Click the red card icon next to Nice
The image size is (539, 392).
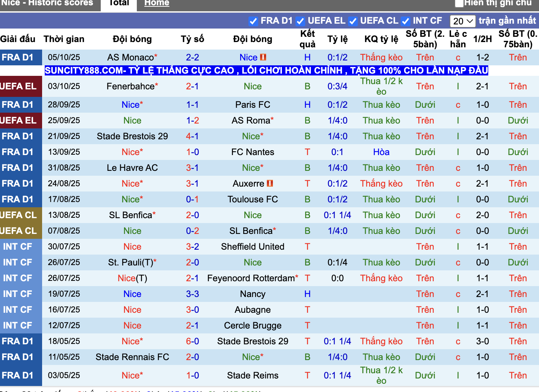coord(263,57)
